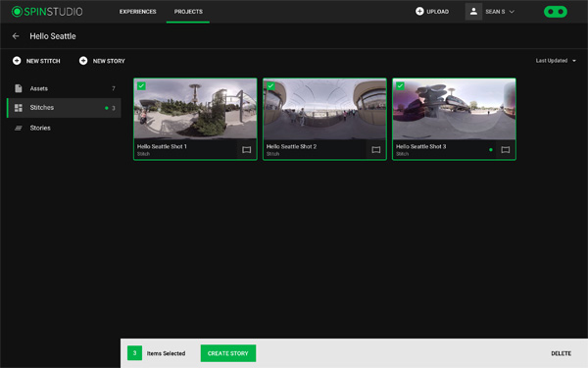Screen dimensions: 588x368
Task: Toggle the green VR mode switch
Action: pos(556,12)
